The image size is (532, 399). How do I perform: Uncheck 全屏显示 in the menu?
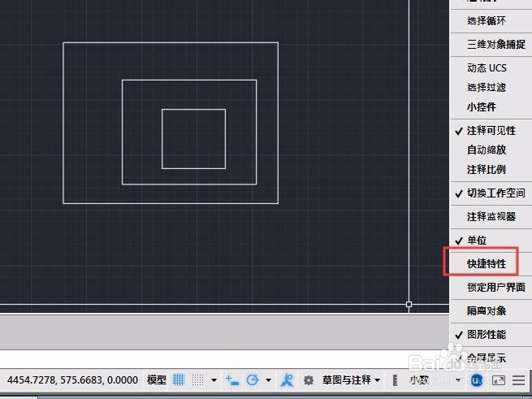coord(491,358)
